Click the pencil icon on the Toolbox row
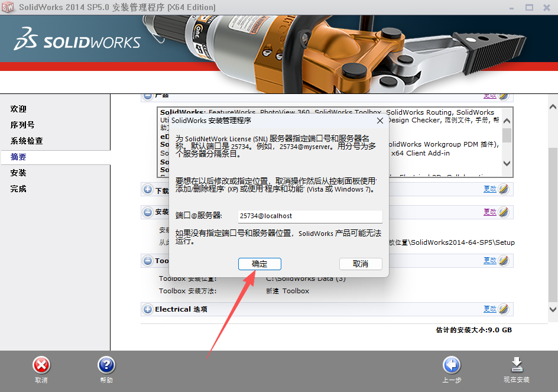The width and height of the screenshot is (558, 392). [503, 260]
